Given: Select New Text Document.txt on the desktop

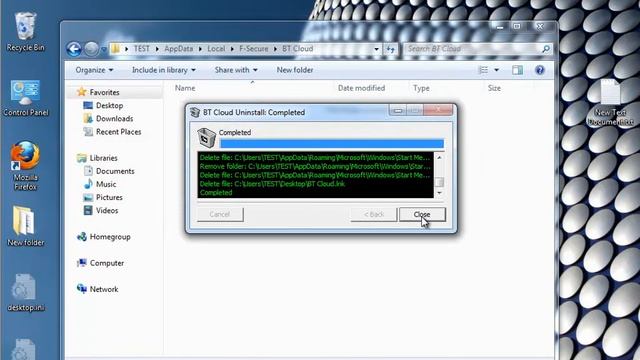Looking at the screenshot, I should coord(610,102).
